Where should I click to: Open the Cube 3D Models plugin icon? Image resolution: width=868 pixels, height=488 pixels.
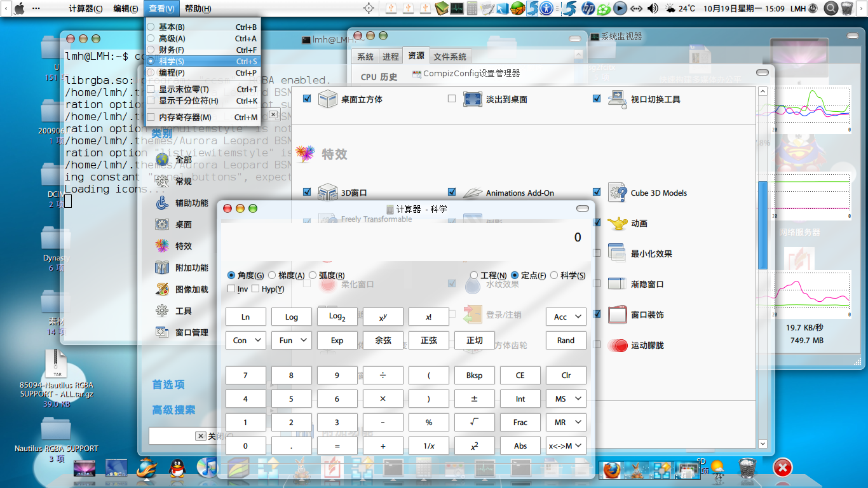coord(618,193)
